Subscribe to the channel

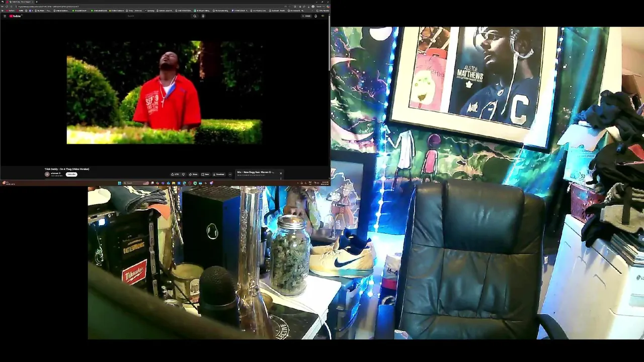tap(71, 174)
